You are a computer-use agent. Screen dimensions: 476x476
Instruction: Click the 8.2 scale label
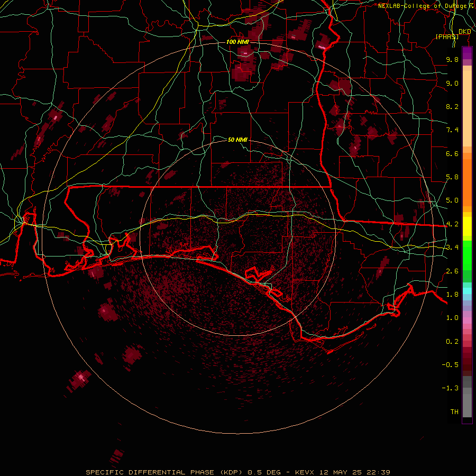452,106
